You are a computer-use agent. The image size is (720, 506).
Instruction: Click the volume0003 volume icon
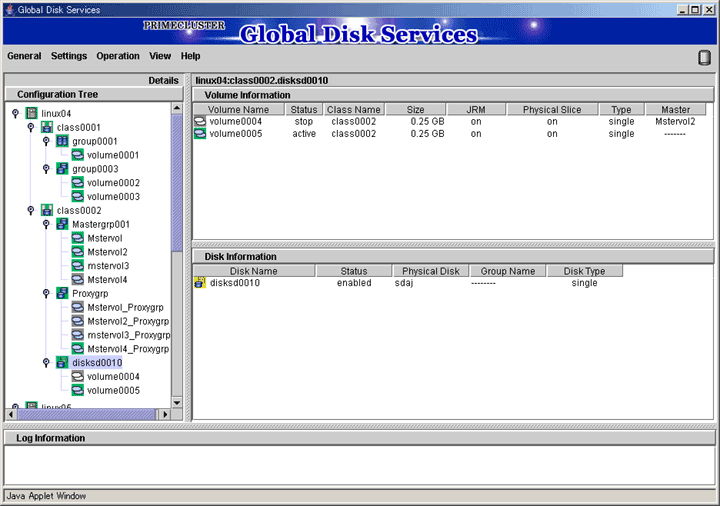click(78, 196)
